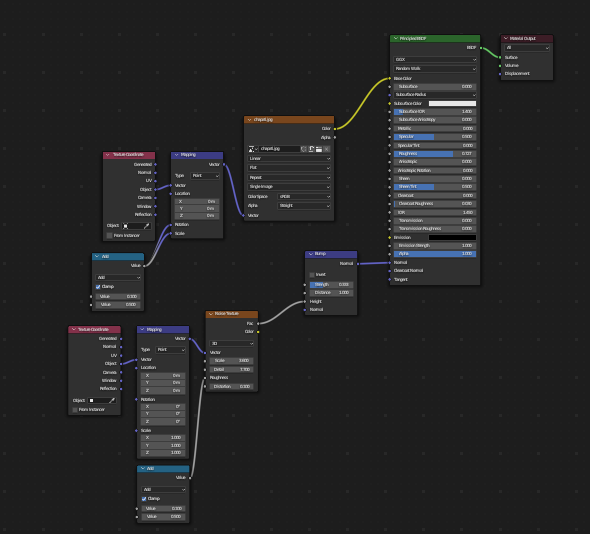Image resolution: width=590 pixels, height=534 pixels.
Task: Toggle Clamp checkbox in lower Add node
Action: click(144, 499)
